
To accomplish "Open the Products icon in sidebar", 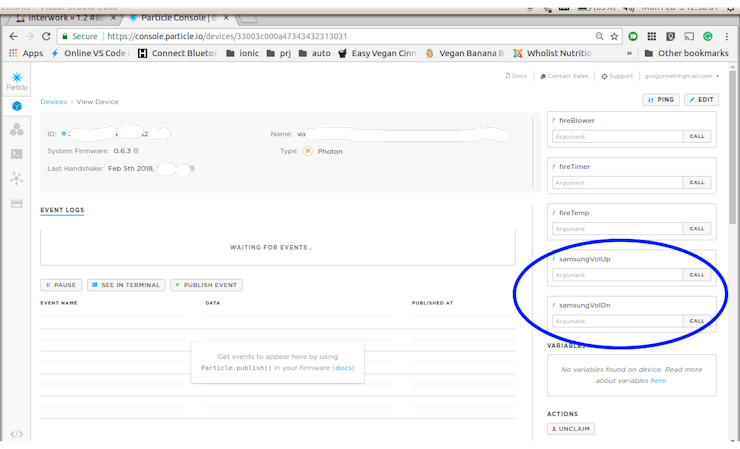I will [17, 129].
